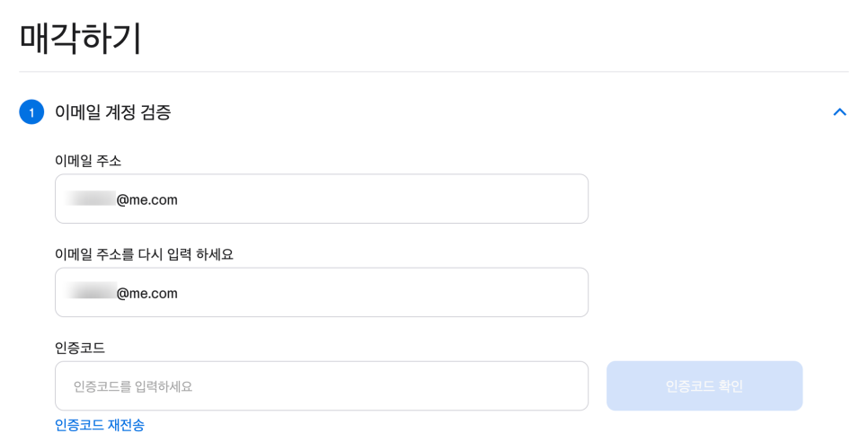Click the blue step 1 circle icon
The image size is (868, 442).
coord(31,112)
